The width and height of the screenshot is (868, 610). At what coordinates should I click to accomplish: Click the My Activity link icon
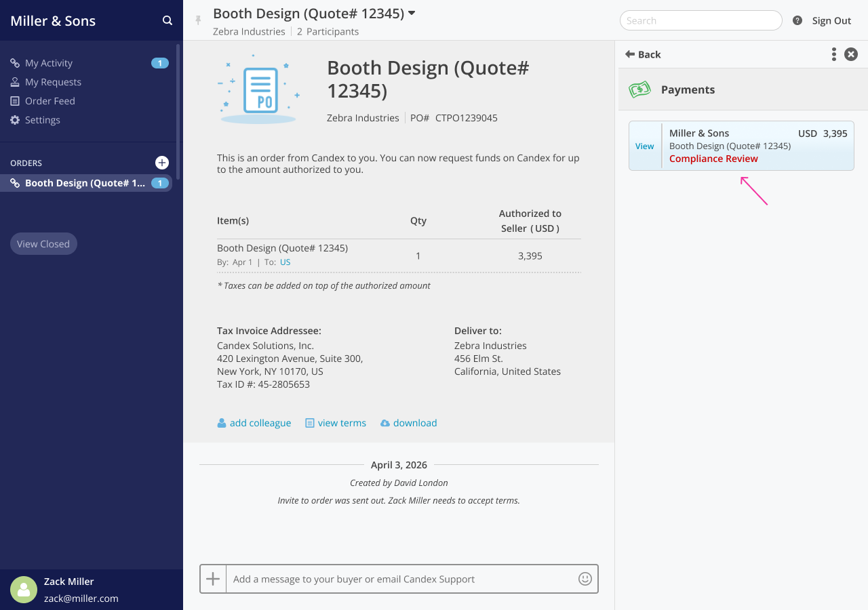pos(15,63)
